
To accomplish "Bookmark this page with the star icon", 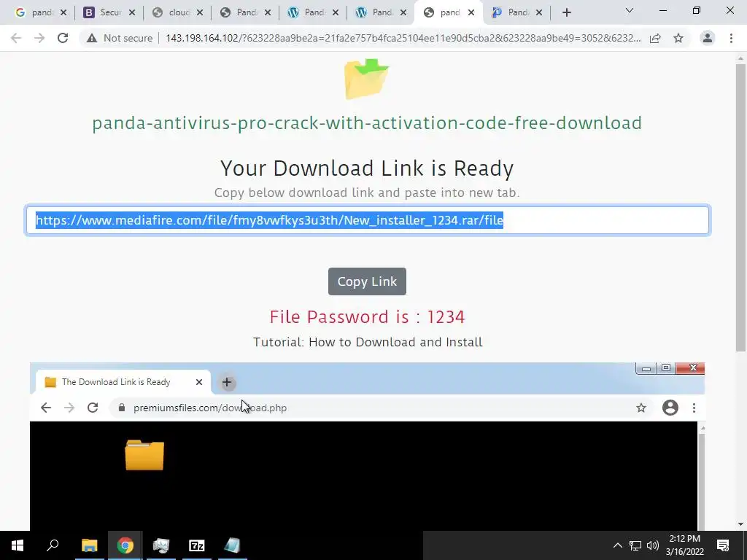I will (678, 38).
